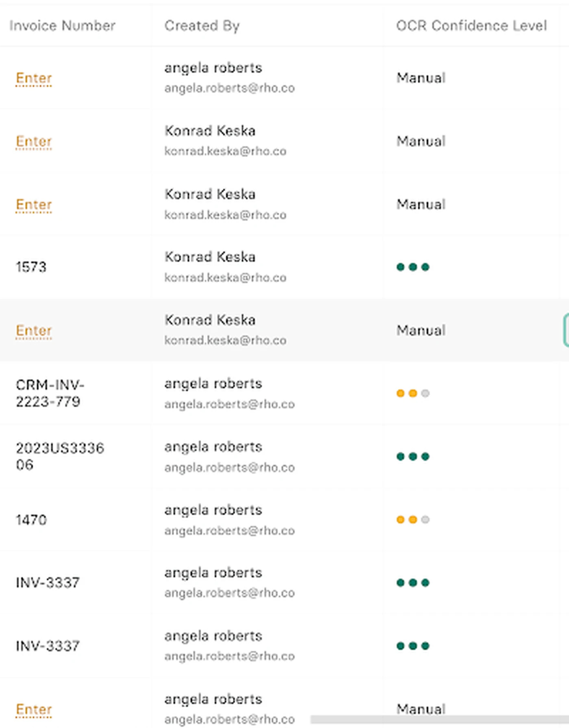Screen dimensions: 569x728
Task: Click the Enter link in angela roberts' first row
Action: 34,78
